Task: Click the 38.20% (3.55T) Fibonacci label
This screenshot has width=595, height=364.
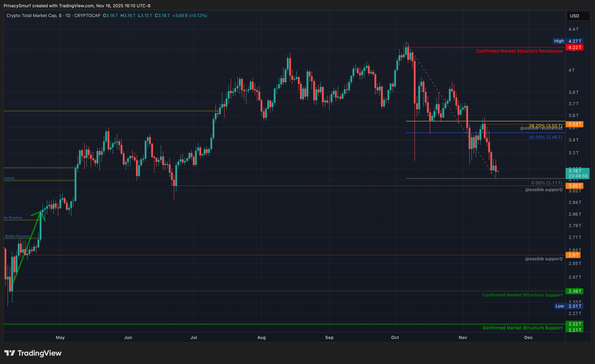Action: point(545,125)
